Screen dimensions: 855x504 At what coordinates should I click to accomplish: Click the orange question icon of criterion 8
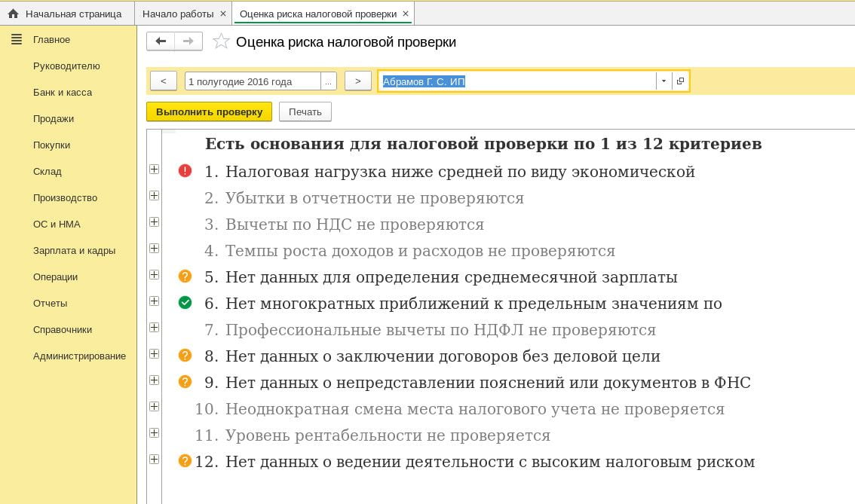[x=185, y=356]
